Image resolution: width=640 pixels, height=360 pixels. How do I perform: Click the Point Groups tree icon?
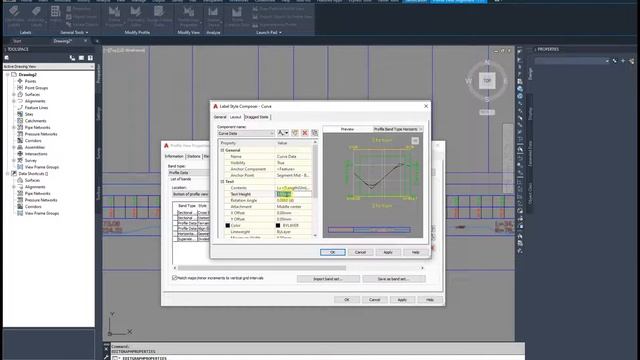pos(20,88)
